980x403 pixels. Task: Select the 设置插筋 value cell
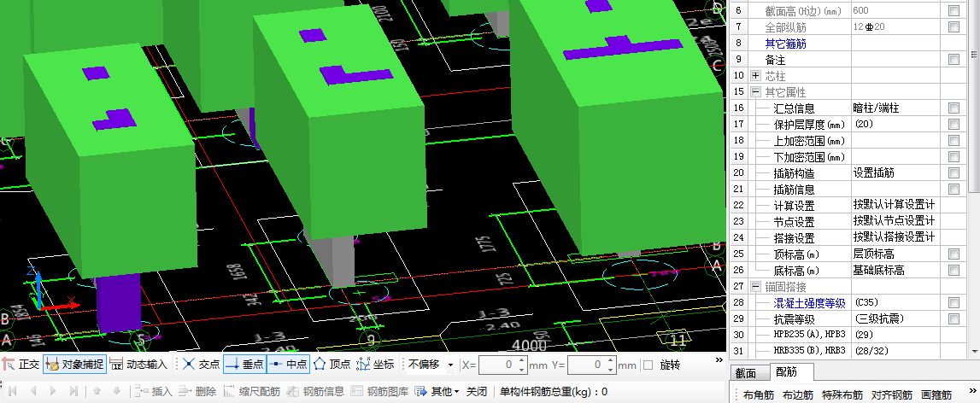pyautogui.click(x=897, y=173)
